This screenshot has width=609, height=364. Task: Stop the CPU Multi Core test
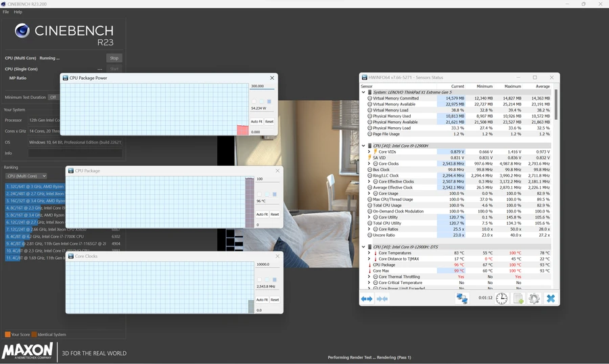[114, 58]
